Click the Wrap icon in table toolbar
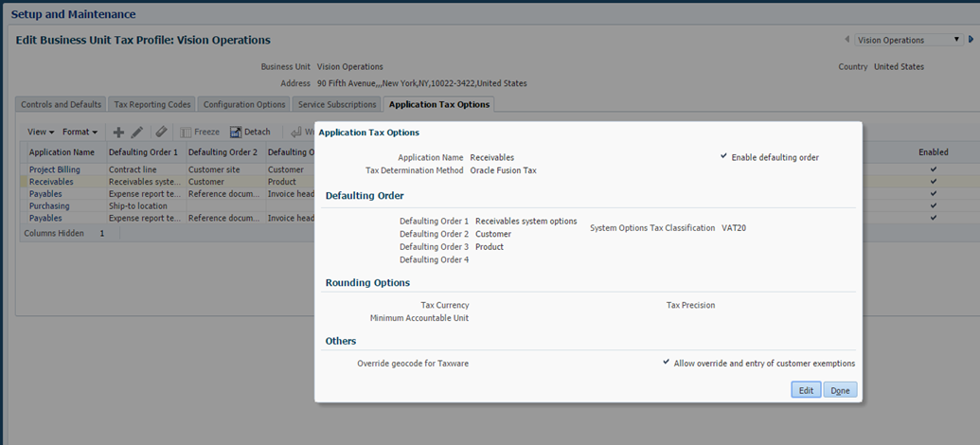The width and height of the screenshot is (980, 445). click(296, 133)
